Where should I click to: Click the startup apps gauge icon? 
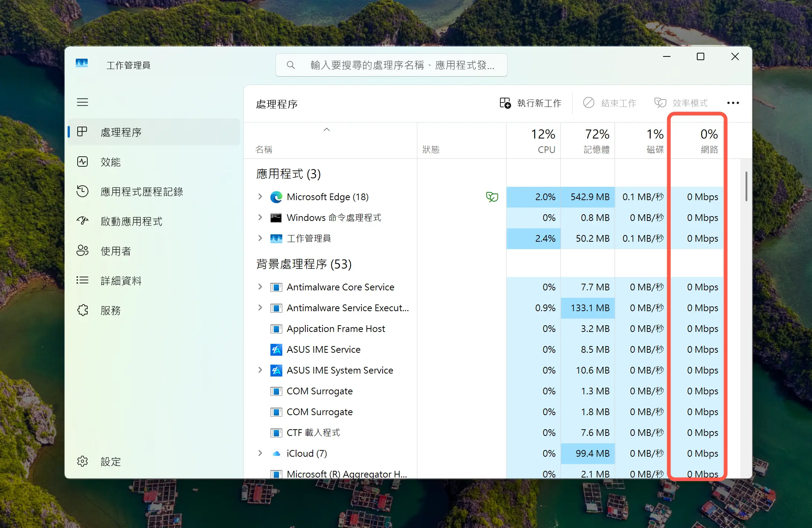82,221
